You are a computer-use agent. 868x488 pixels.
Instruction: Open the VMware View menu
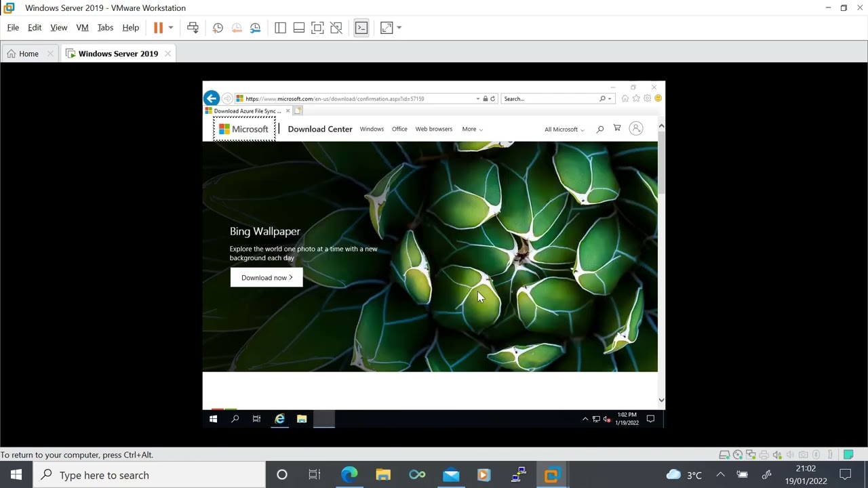pos(59,28)
